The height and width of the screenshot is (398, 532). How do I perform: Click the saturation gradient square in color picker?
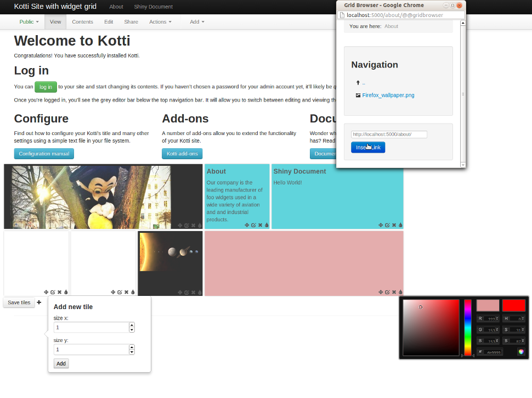(x=431, y=328)
